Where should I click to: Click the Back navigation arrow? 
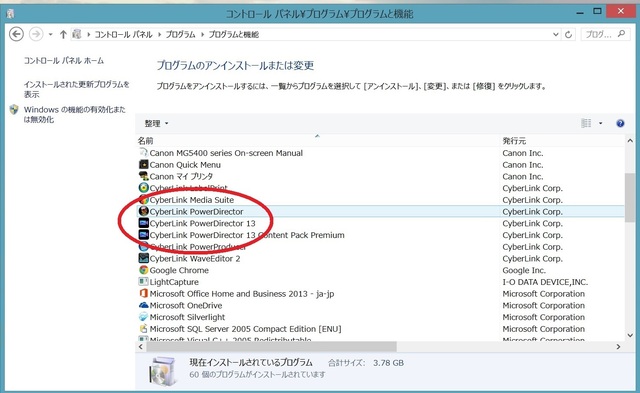pyautogui.click(x=16, y=34)
